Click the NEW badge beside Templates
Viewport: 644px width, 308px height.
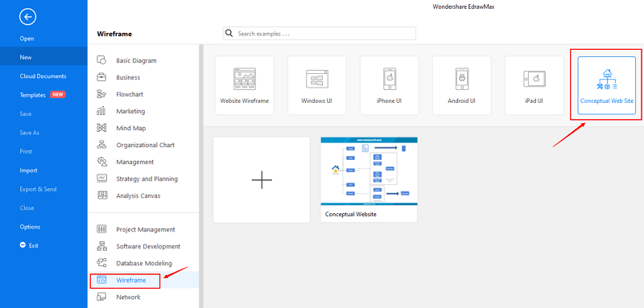tap(57, 95)
